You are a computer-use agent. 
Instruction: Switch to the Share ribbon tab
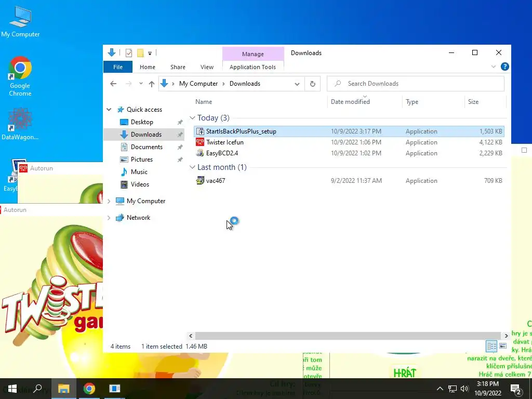(x=178, y=67)
